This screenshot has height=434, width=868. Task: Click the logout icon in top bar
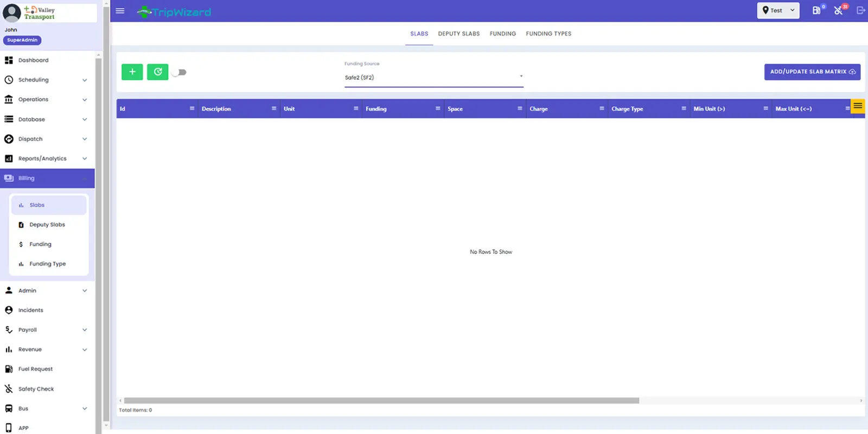pos(860,10)
